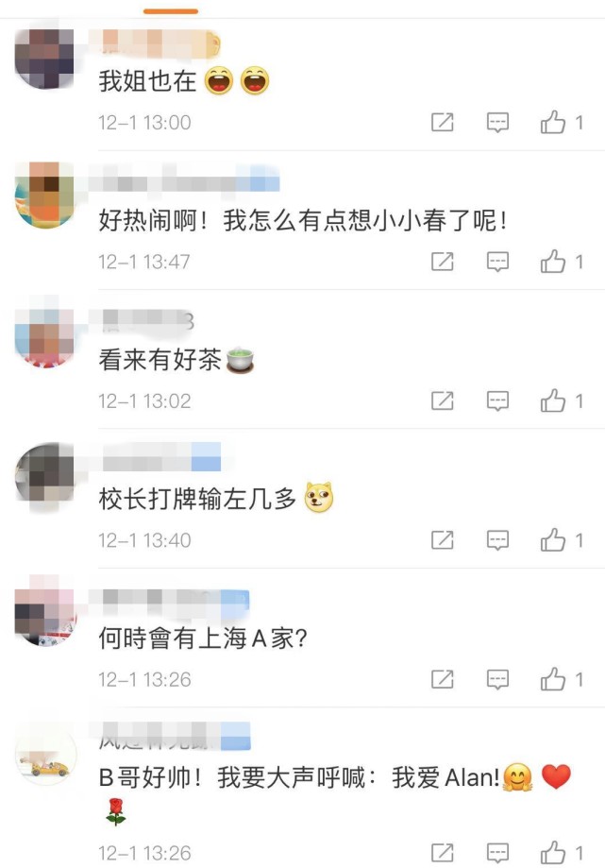Share the comment 看来有好茶
The height and width of the screenshot is (868, 605).
[443, 400]
